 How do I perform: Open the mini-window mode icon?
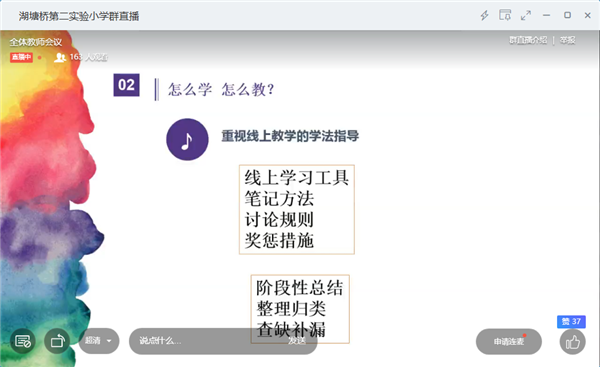(x=505, y=15)
